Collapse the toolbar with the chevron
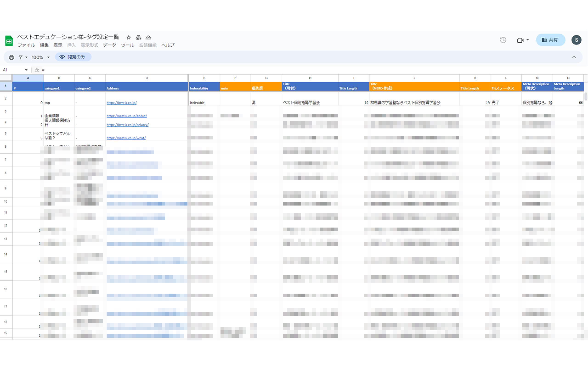The image size is (588, 367). [x=574, y=57]
